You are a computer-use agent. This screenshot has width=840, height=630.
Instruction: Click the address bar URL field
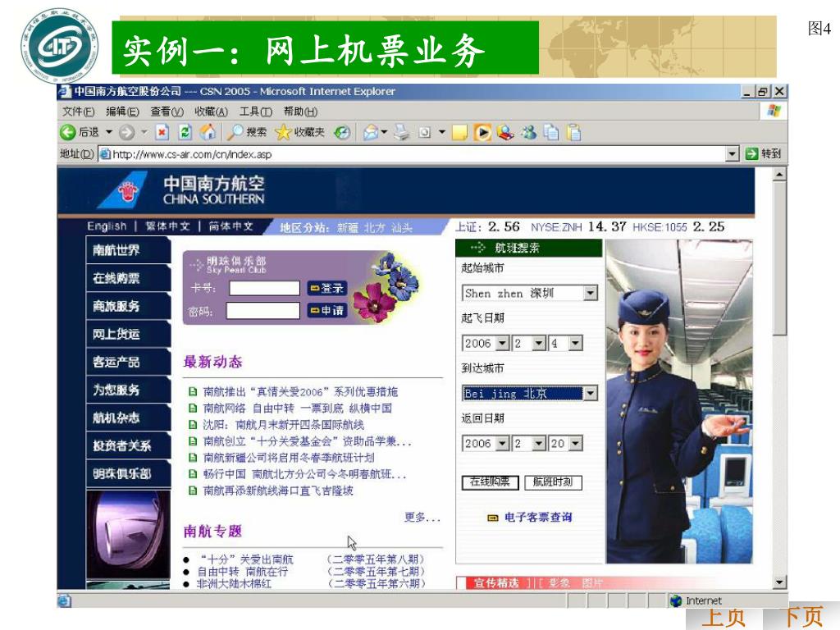point(413,154)
